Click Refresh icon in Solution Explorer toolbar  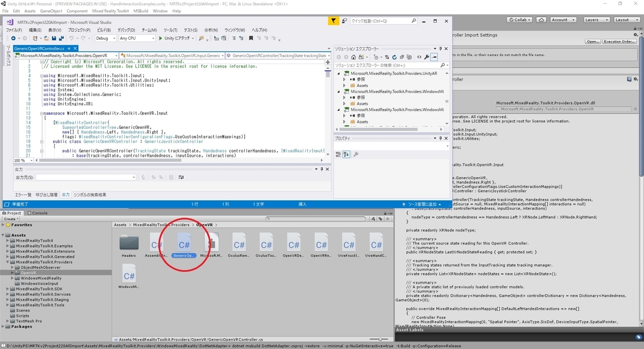(394, 57)
